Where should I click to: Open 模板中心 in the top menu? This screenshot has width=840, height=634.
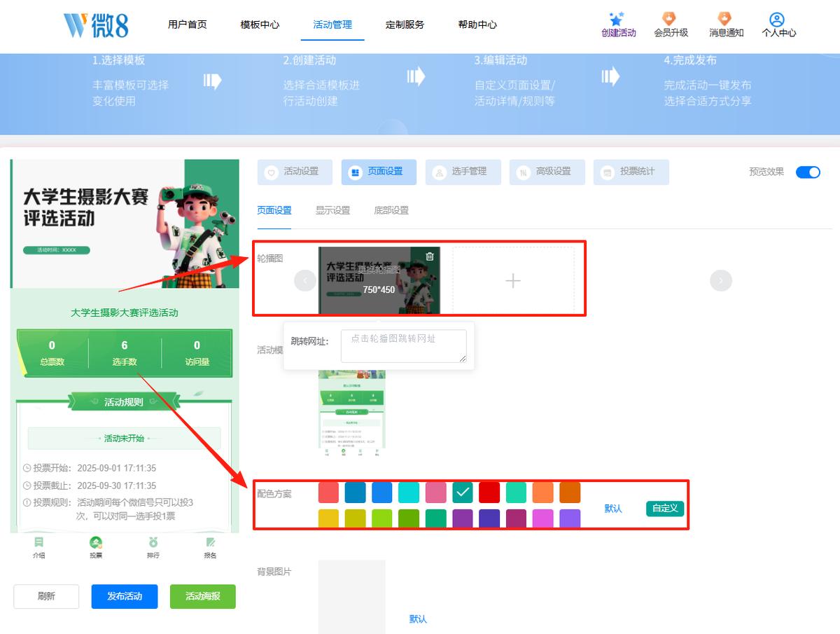(x=260, y=25)
